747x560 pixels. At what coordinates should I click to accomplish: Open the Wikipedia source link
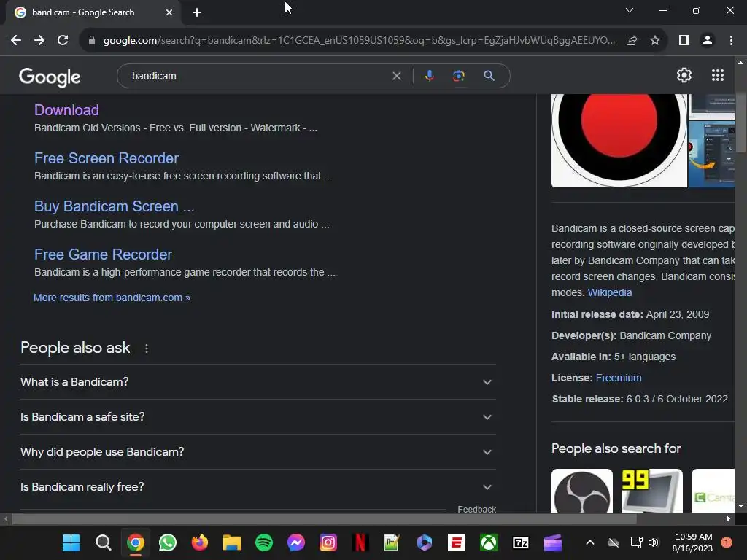pos(610,292)
